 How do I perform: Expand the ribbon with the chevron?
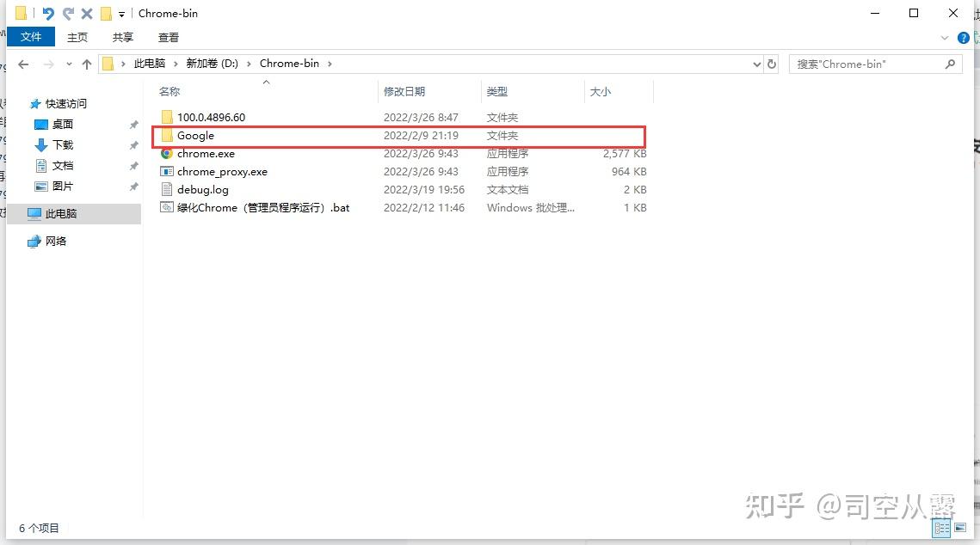click(x=945, y=38)
